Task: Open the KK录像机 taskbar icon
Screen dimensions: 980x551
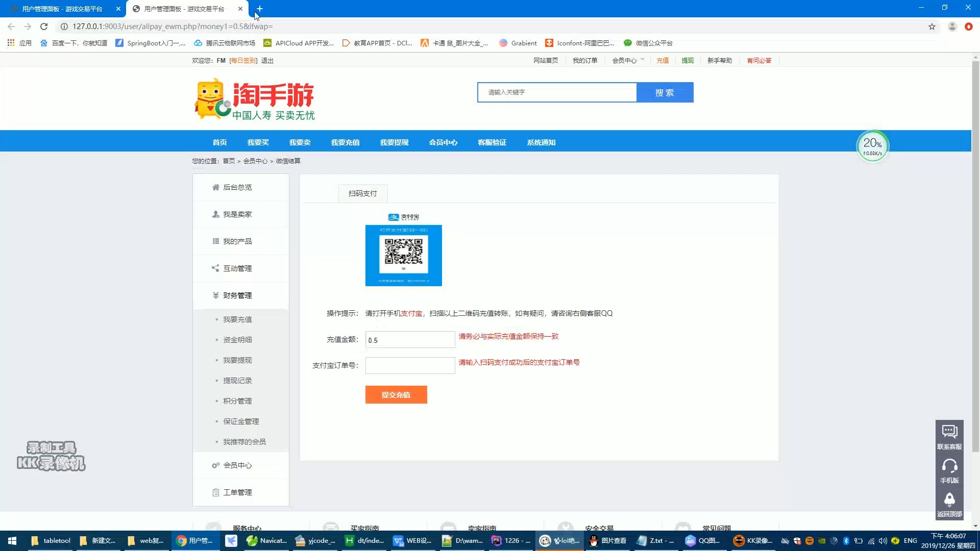Action: (x=753, y=541)
